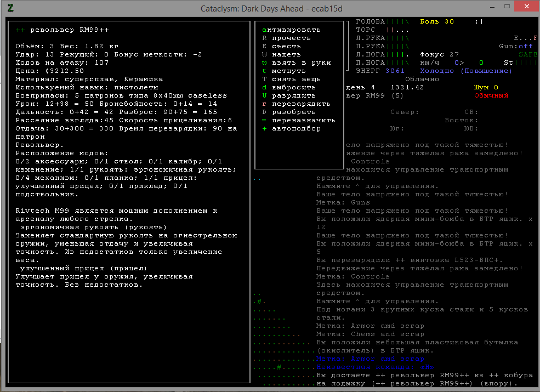Select 'переназначить' menu entry
Image resolution: width=540 pixels, height=392 pixels.
(299, 121)
